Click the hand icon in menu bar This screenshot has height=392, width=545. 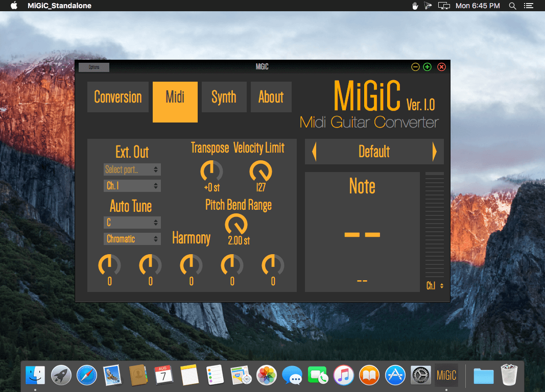[415, 6]
